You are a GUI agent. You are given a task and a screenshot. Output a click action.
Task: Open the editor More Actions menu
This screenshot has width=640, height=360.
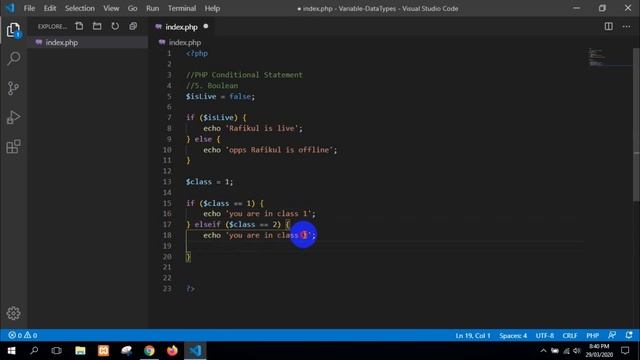(626, 27)
